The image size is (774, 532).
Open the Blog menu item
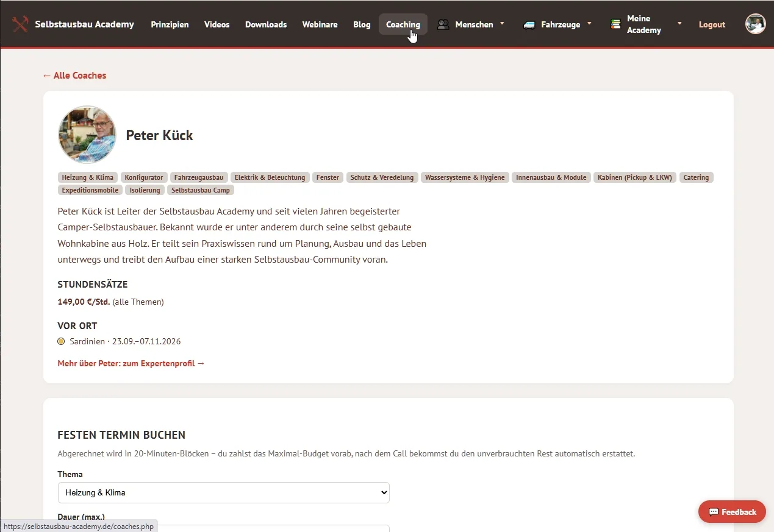click(362, 24)
